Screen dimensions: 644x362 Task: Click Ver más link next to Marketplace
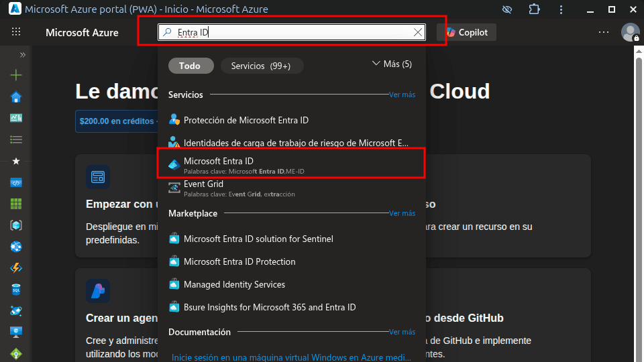(402, 213)
